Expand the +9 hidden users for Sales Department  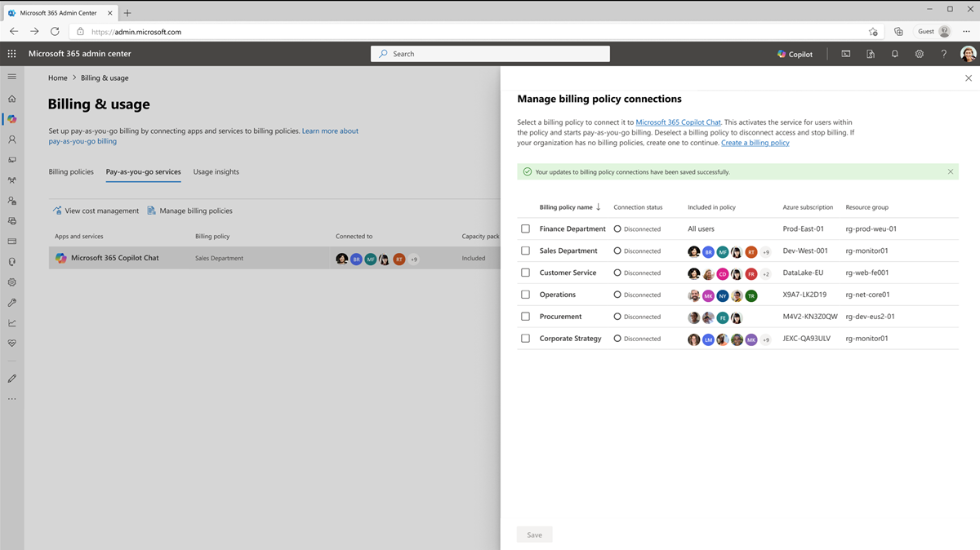[766, 251]
